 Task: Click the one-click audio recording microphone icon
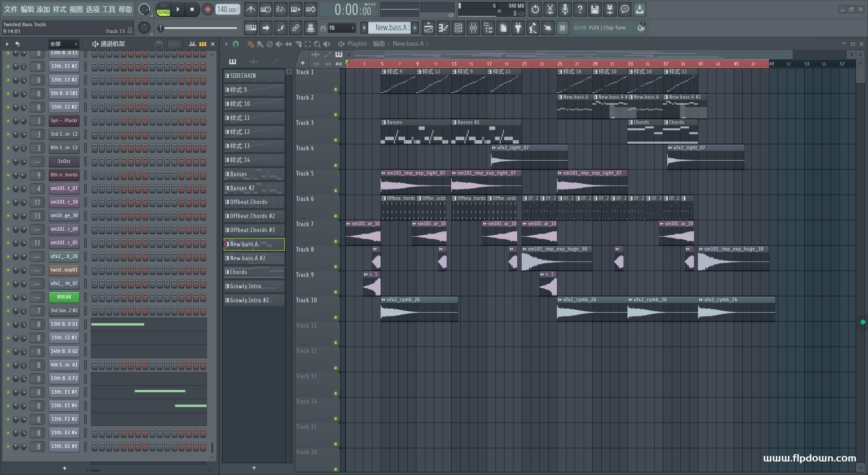tap(565, 9)
